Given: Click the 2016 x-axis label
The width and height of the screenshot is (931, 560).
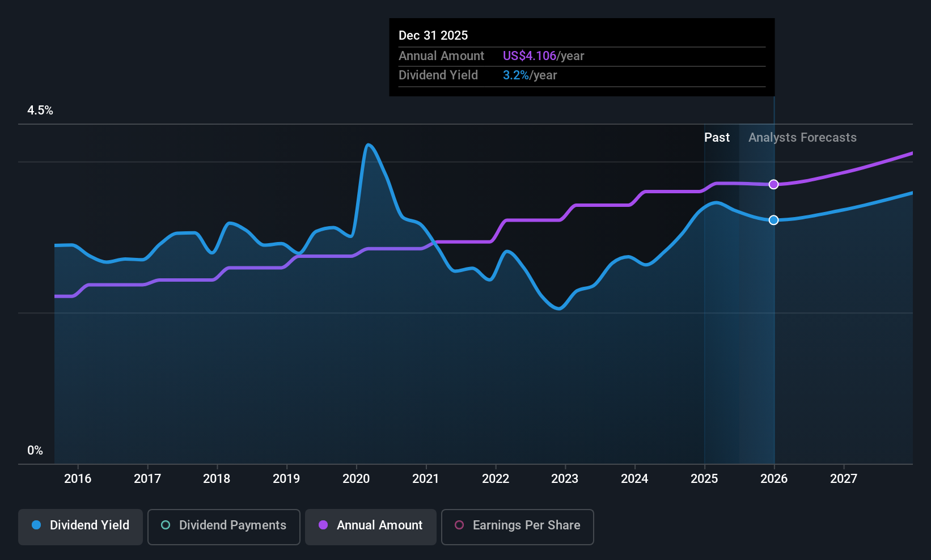Looking at the screenshot, I should 78,478.
